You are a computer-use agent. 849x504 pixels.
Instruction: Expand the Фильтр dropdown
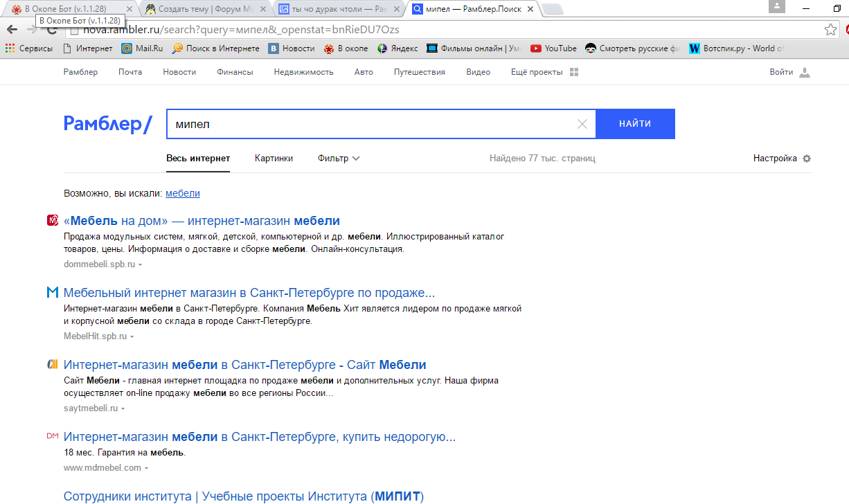339,159
